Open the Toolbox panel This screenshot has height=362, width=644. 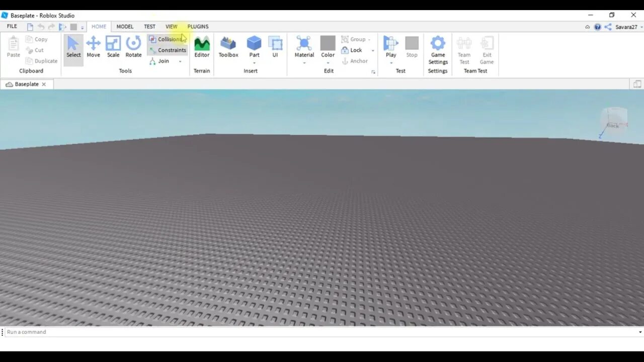point(228,48)
